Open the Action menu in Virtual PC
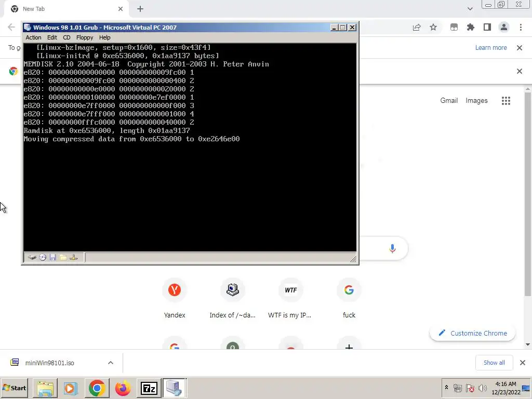Image resolution: width=532 pixels, height=399 pixels. pyautogui.click(x=33, y=37)
